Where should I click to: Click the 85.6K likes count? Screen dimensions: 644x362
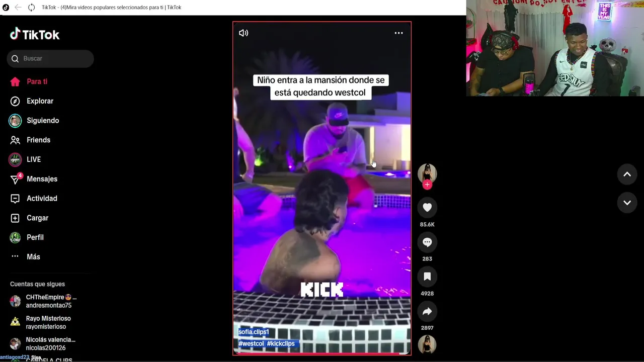click(x=427, y=224)
